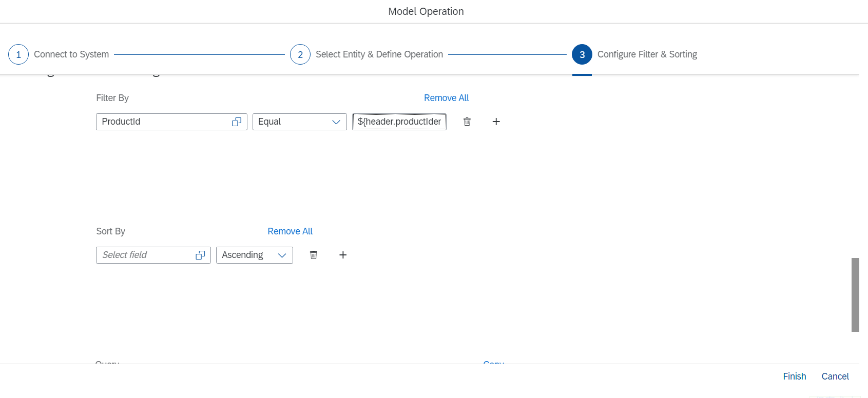Click the Filter By label
The width and height of the screenshot is (868, 398).
pyautogui.click(x=112, y=98)
